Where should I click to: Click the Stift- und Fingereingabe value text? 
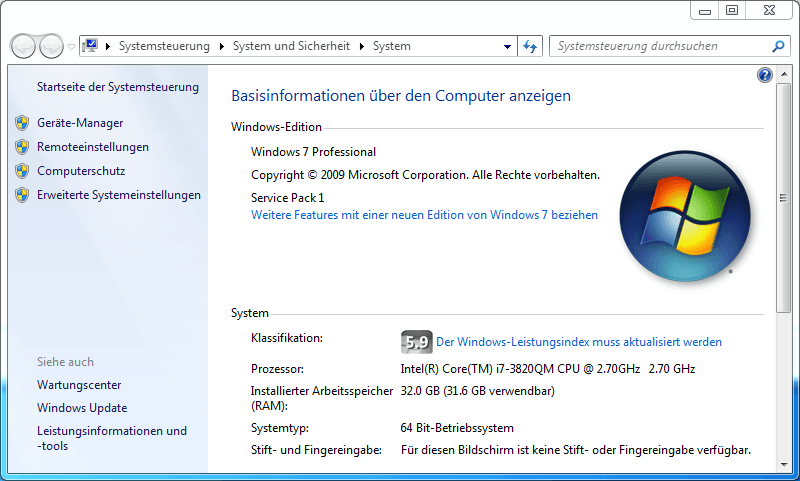(576, 450)
